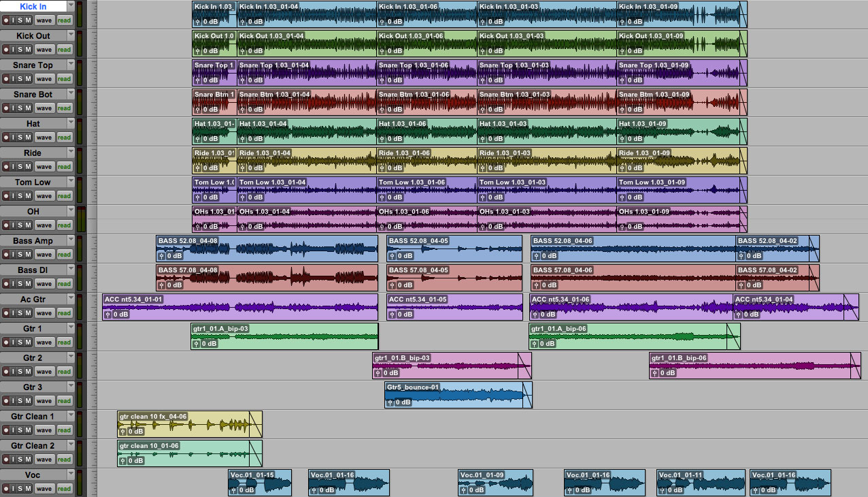Solo the Snare Btm track
868x497 pixels.
20,108
